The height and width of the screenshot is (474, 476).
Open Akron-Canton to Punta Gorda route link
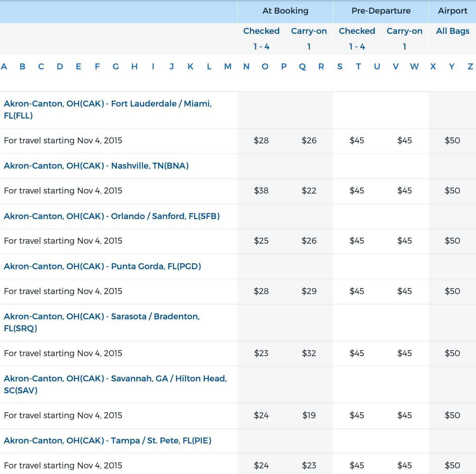(x=103, y=267)
